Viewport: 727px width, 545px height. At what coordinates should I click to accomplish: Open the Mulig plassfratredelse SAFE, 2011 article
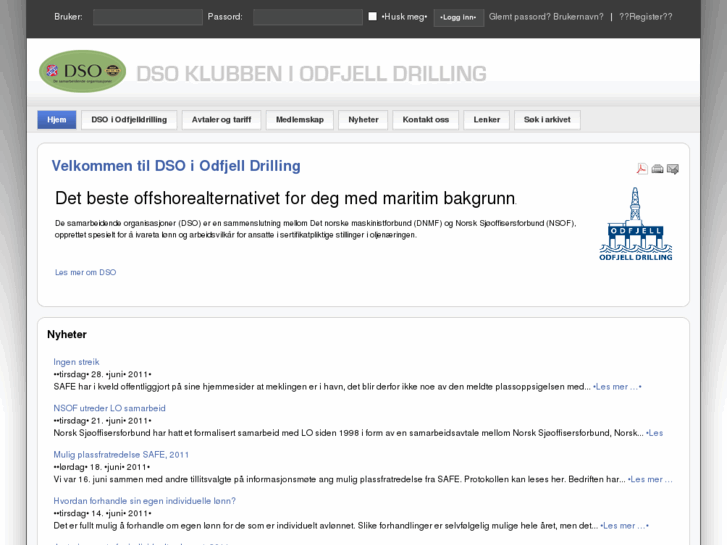pyautogui.click(x=121, y=455)
